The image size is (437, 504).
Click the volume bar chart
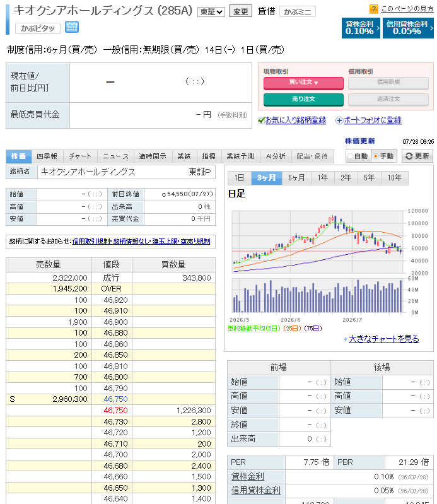(317, 295)
